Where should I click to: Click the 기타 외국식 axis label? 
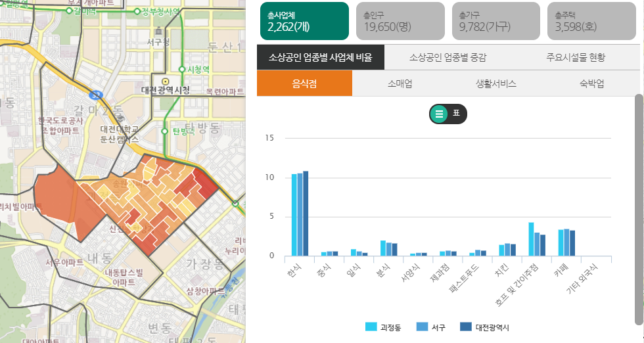(x=582, y=279)
